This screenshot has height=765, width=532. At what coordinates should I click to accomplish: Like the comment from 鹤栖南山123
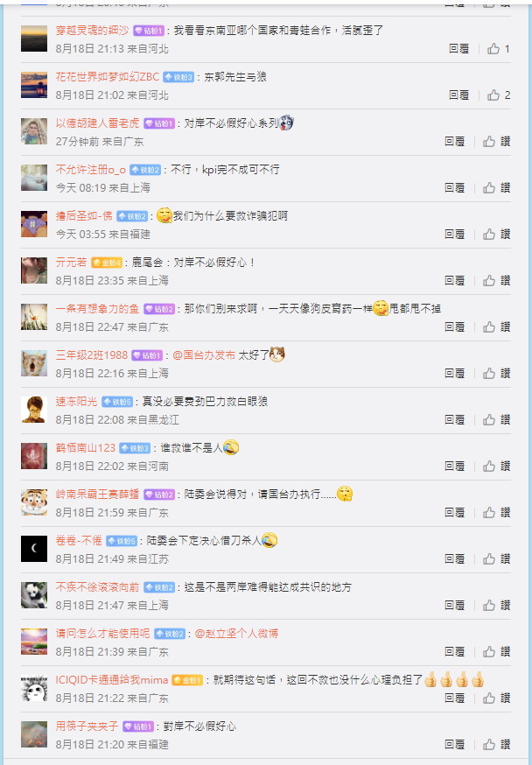pos(496,466)
